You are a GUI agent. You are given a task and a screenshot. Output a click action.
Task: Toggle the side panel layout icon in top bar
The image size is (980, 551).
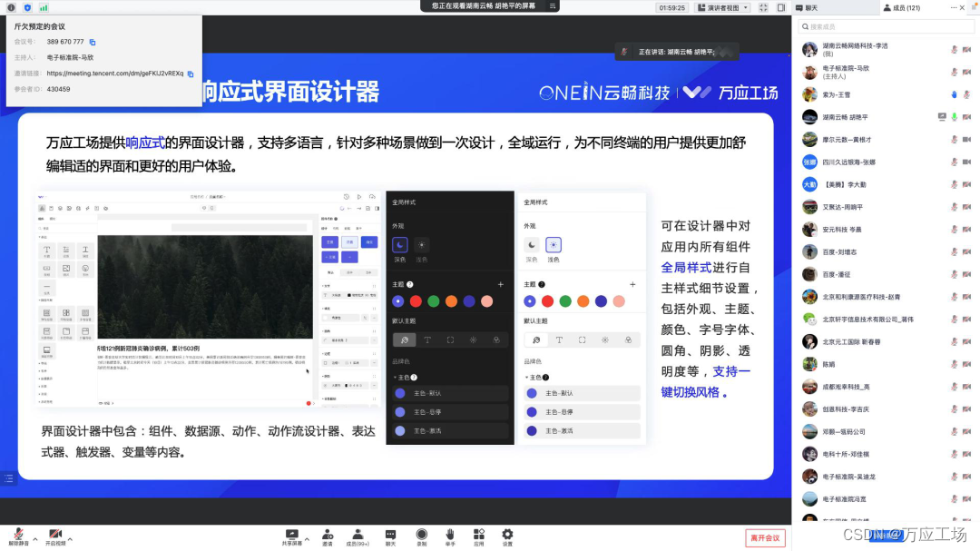coord(781,7)
